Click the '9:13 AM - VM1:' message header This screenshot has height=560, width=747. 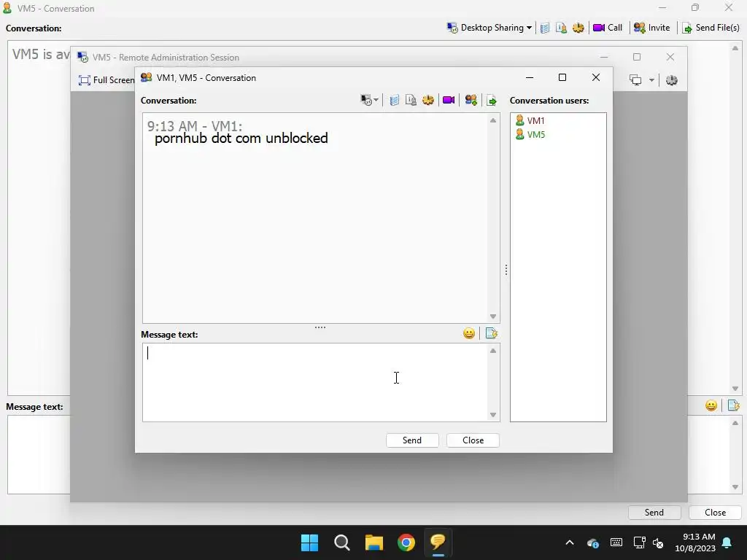(194, 125)
